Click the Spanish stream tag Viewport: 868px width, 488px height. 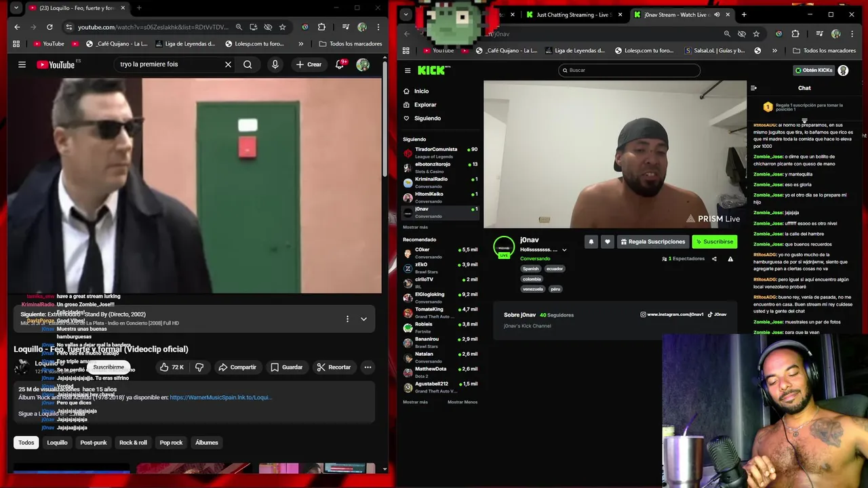530,268
